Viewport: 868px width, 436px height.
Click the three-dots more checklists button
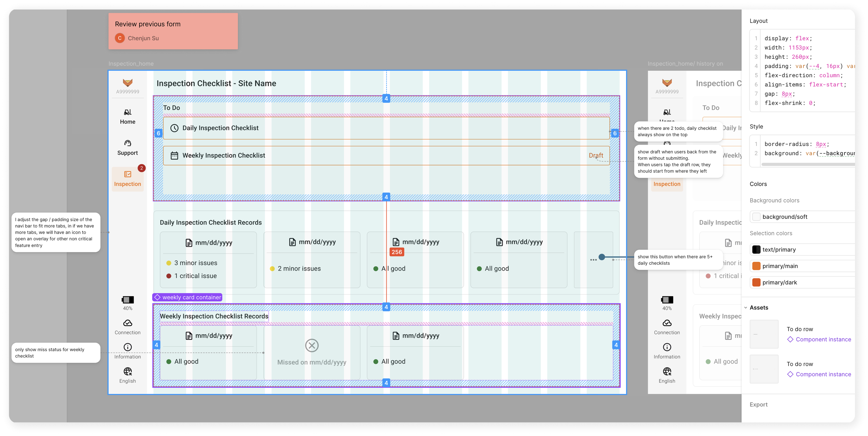[593, 260]
